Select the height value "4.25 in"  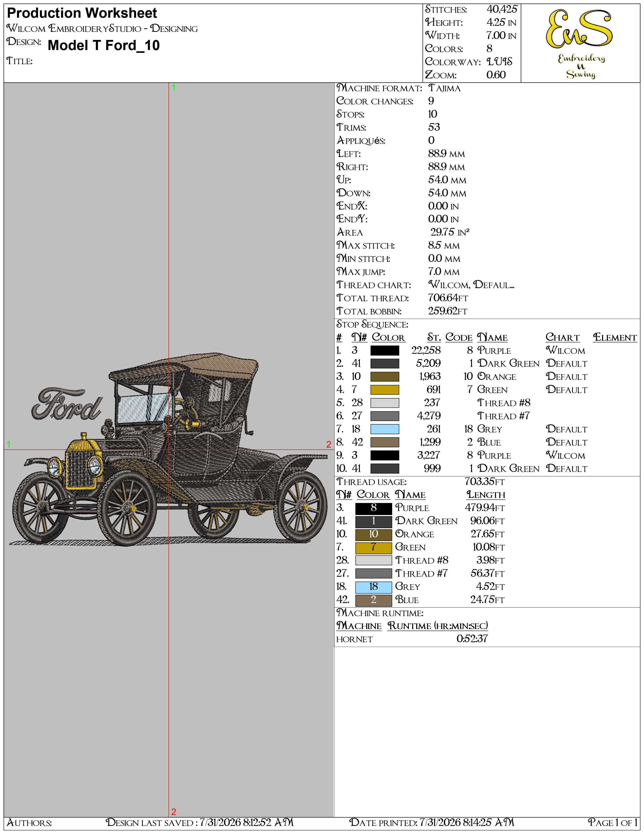501,22
